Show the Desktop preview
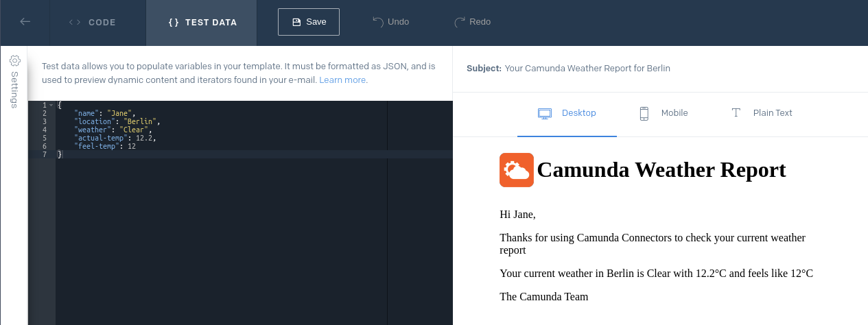Viewport: 868px width, 325px height. (x=567, y=113)
